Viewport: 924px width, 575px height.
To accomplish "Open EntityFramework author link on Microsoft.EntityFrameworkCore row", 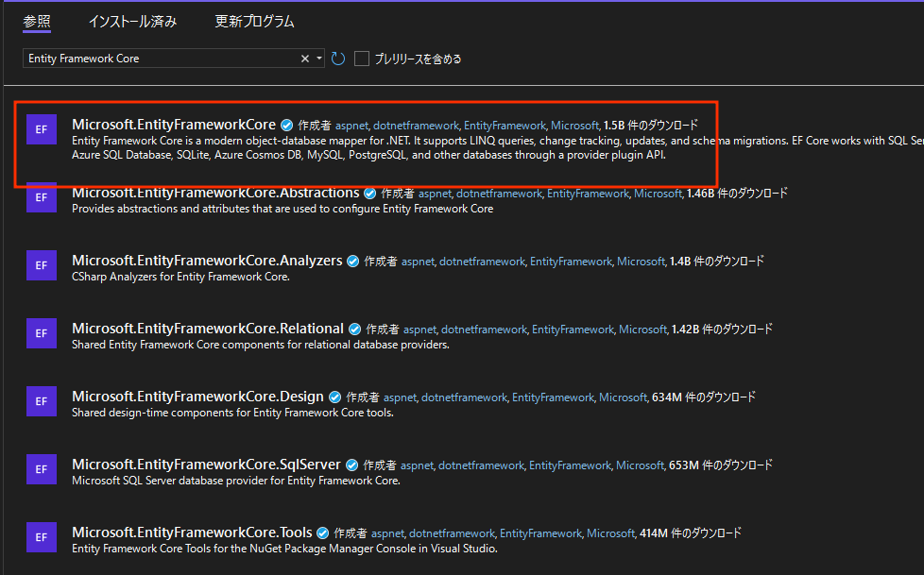I will 505,126.
